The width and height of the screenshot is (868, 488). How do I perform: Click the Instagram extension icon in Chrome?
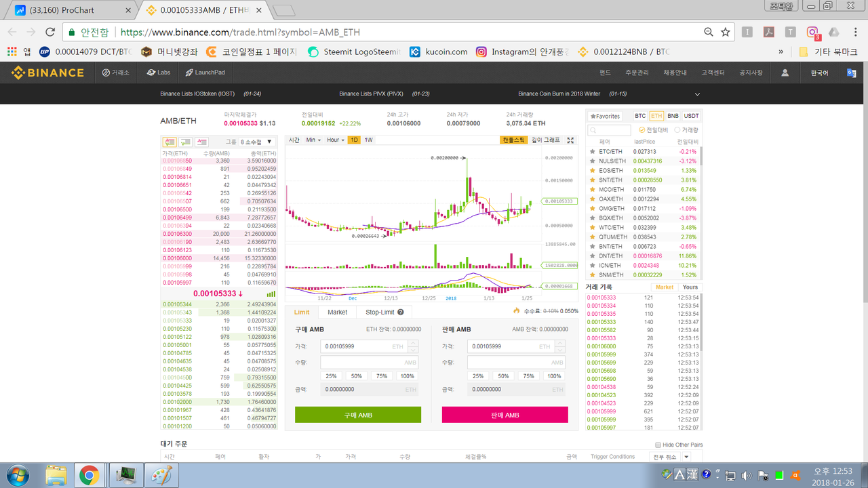click(x=812, y=32)
